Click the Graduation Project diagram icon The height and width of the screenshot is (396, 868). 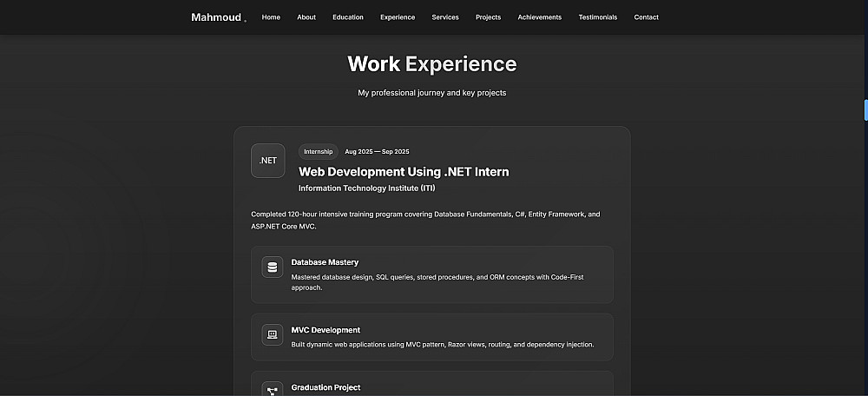click(x=273, y=390)
